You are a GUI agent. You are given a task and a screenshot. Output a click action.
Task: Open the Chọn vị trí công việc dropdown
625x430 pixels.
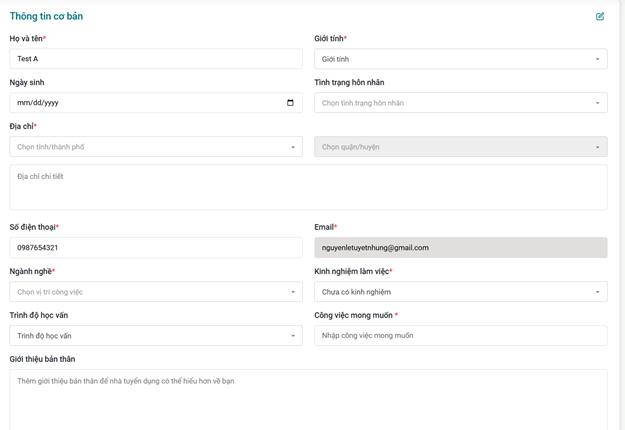tap(156, 292)
